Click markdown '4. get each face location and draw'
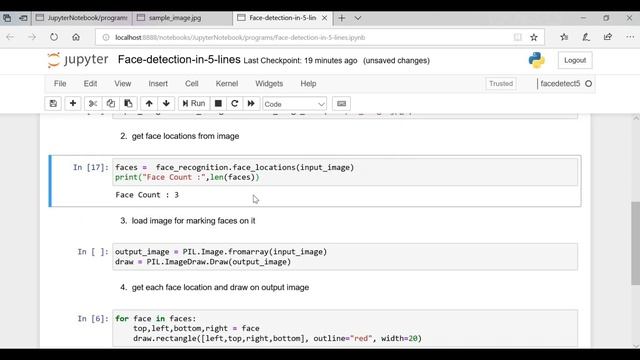This screenshot has height=360, width=640. click(214, 287)
